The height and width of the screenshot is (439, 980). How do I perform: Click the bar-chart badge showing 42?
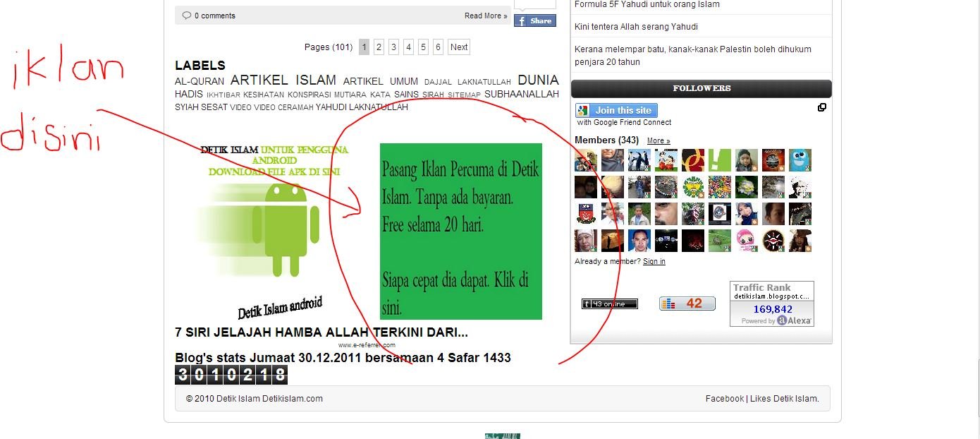tap(687, 303)
